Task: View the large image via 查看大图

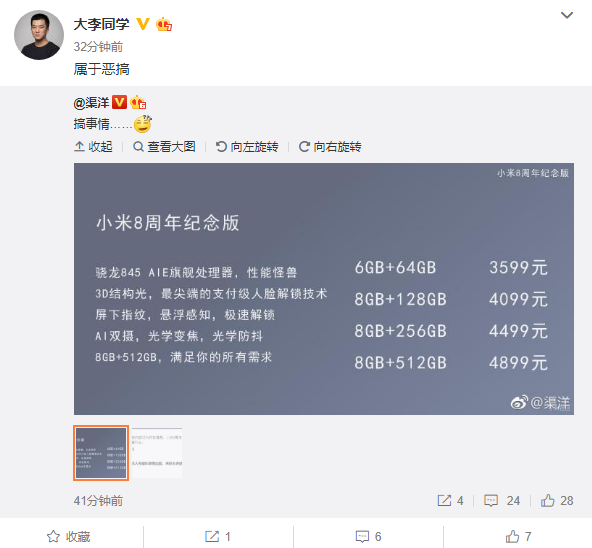Action: pos(164,147)
